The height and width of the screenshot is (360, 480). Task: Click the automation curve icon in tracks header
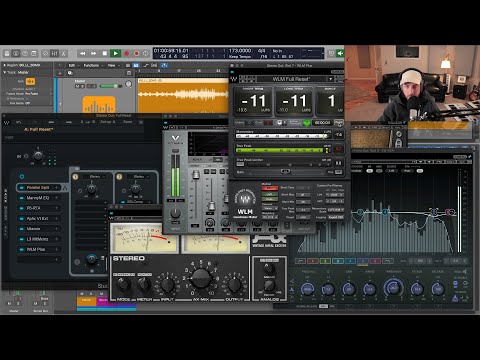click(146, 65)
